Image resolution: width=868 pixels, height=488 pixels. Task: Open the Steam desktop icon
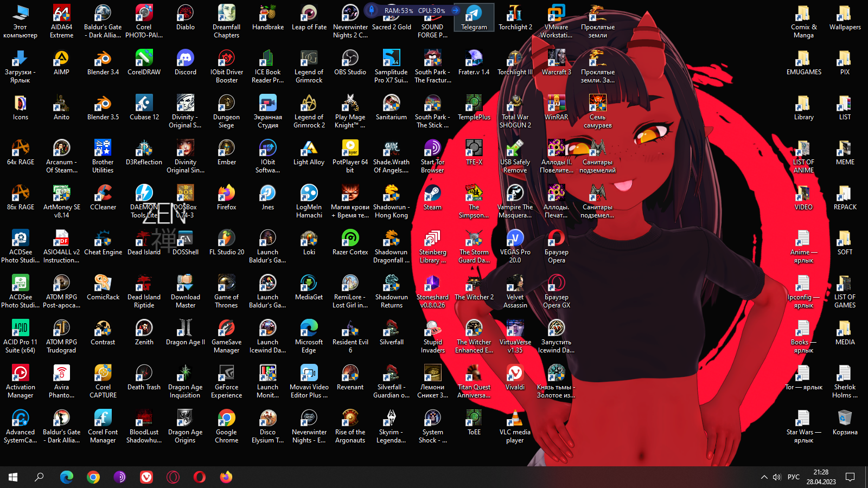tap(432, 197)
